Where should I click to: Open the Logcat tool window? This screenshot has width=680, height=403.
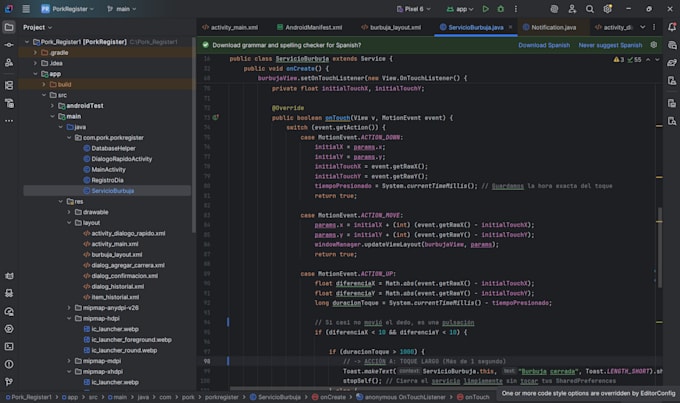click(9, 276)
